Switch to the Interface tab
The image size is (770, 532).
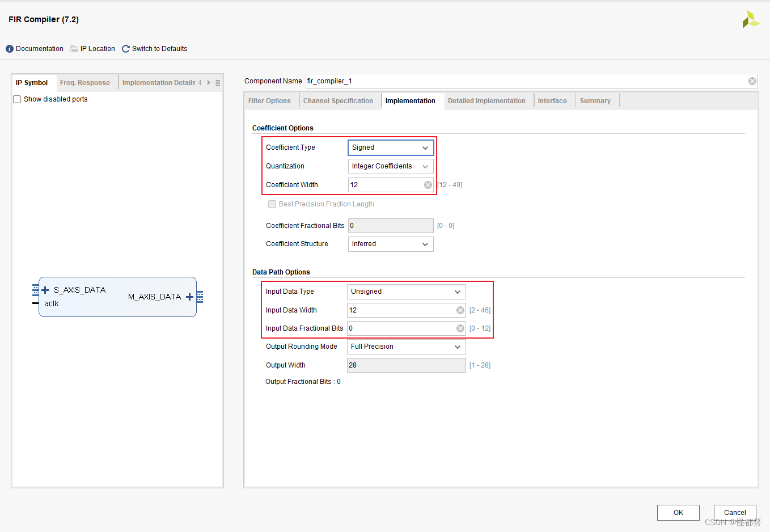click(552, 101)
